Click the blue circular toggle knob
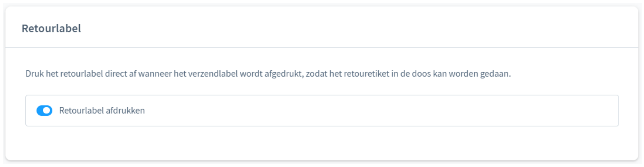Screen dimensions: 644x167 (x=46, y=111)
